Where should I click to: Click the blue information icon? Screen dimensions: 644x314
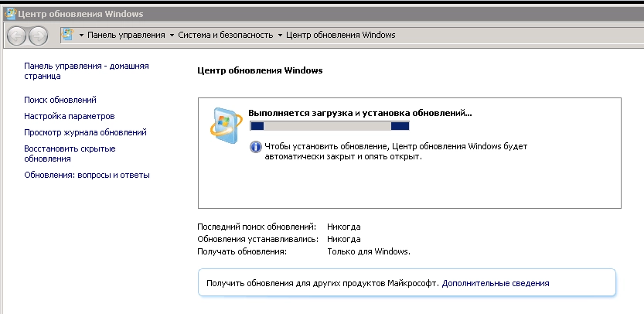(x=255, y=147)
